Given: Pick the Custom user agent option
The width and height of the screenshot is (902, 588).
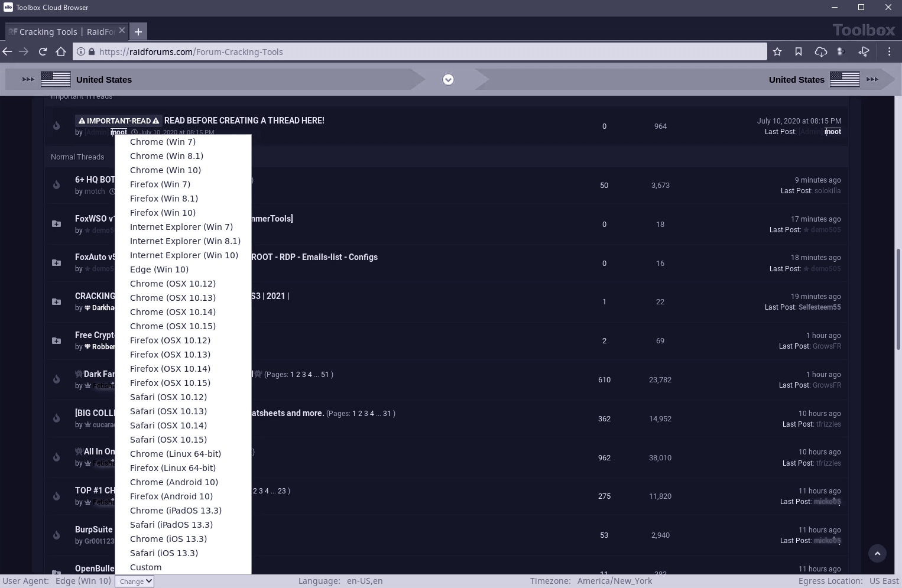Looking at the screenshot, I should click(x=145, y=567).
